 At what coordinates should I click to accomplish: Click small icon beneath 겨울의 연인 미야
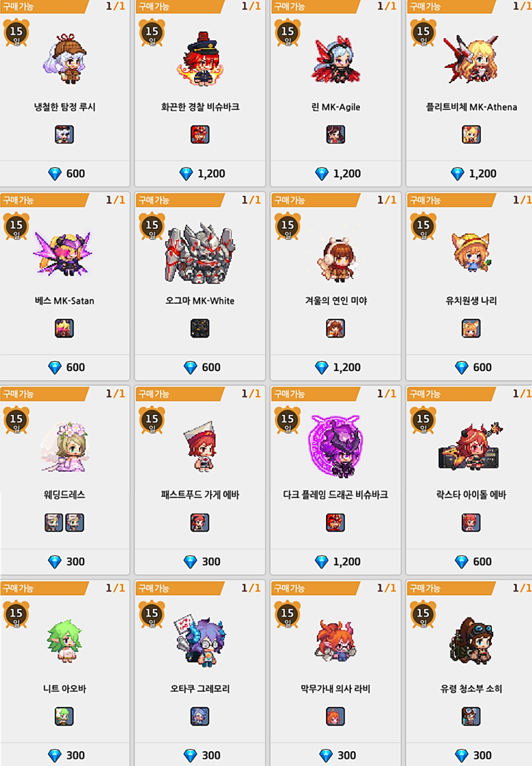[335, 328]
